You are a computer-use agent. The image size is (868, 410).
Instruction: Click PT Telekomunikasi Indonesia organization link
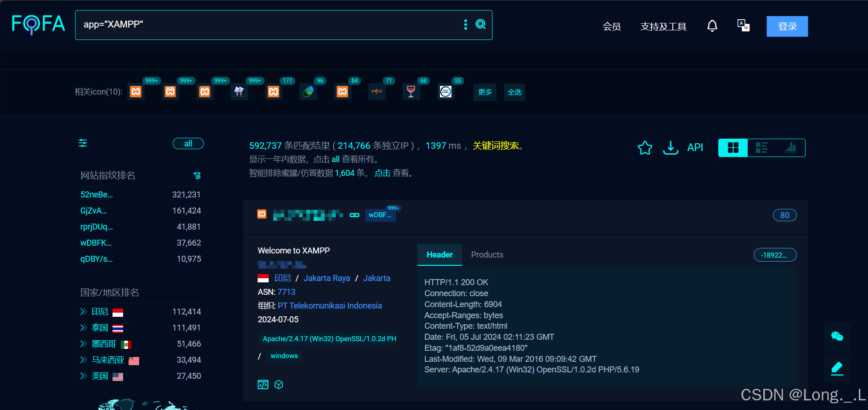330,306
